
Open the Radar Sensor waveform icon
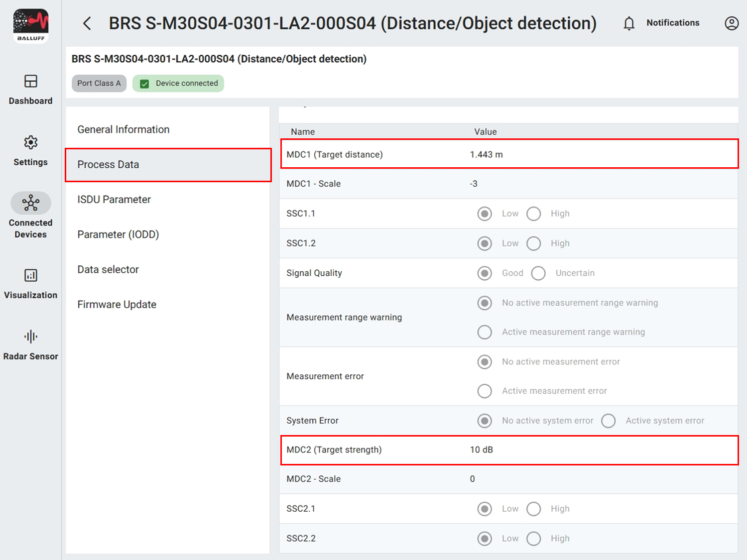(31, 336)
